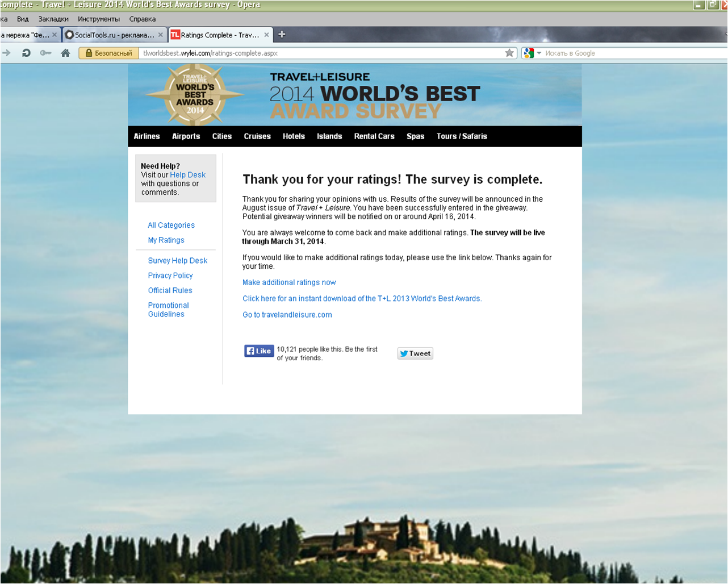Open the Cities category

221,136
